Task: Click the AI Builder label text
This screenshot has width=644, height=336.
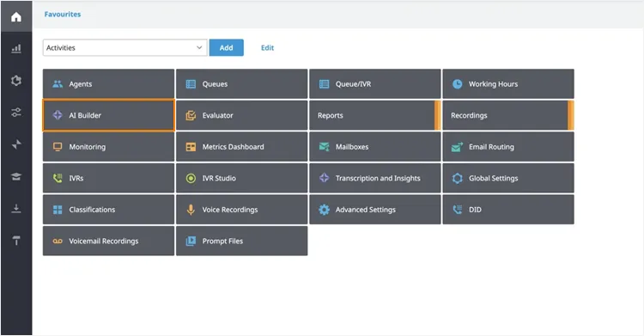Action: point(85,115)
